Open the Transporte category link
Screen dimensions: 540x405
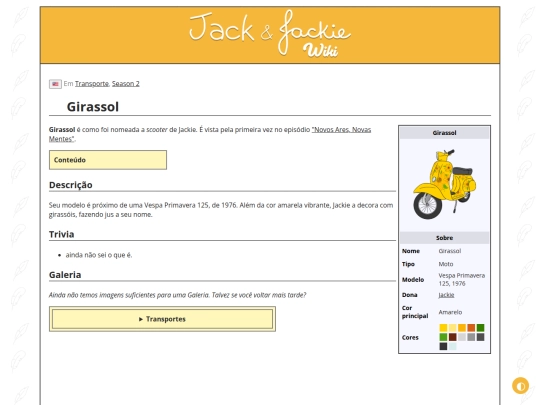[x=92, y=84]
